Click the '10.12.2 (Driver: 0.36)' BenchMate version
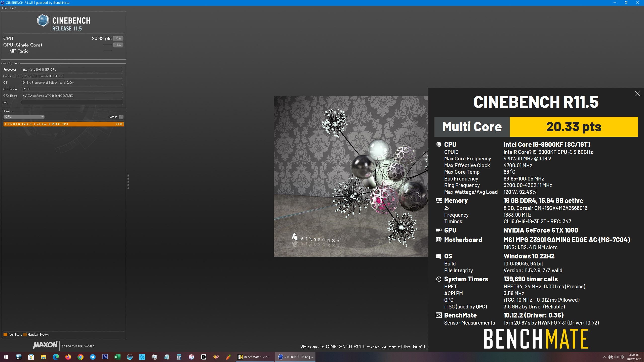Viewport: 644px width, 362px height. [534, 315]
